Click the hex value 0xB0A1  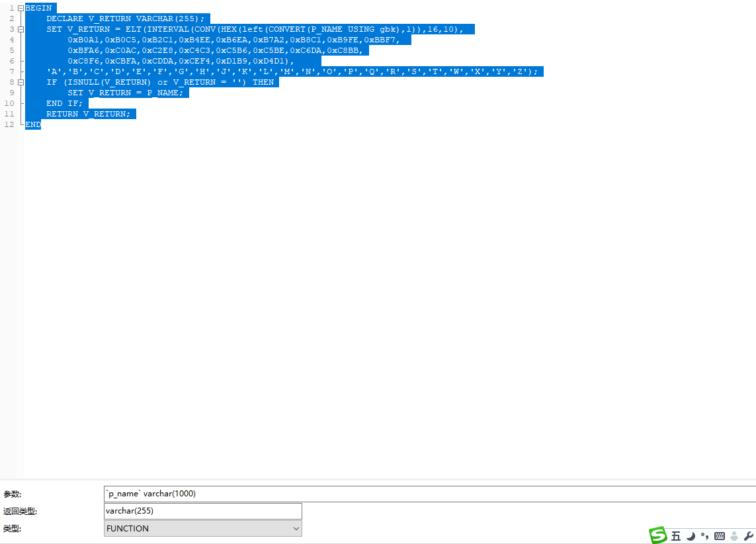click(83, 40)
